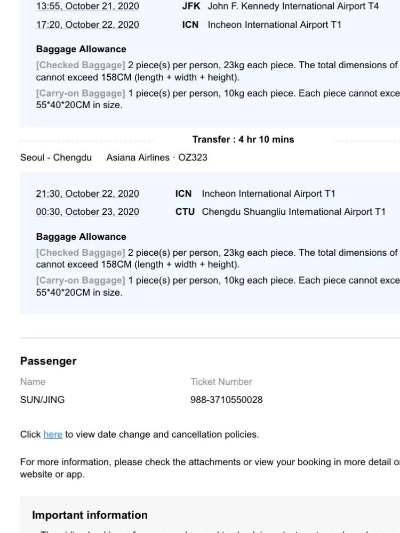Click passenger name SUN/JING

point(42,400)
